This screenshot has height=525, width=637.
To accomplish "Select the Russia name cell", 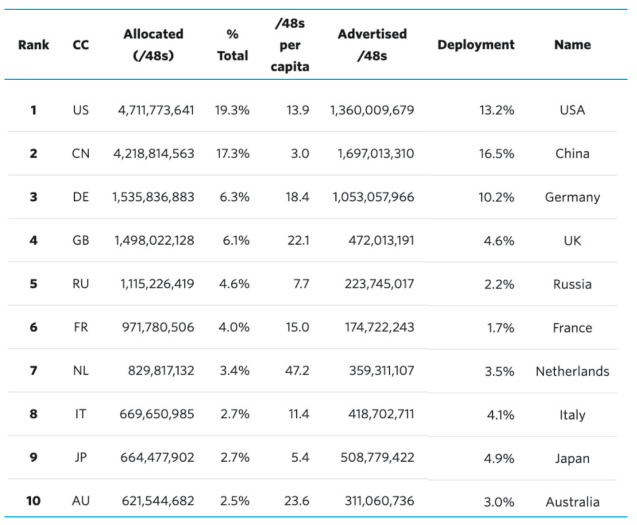I will (x=572, y=284).
